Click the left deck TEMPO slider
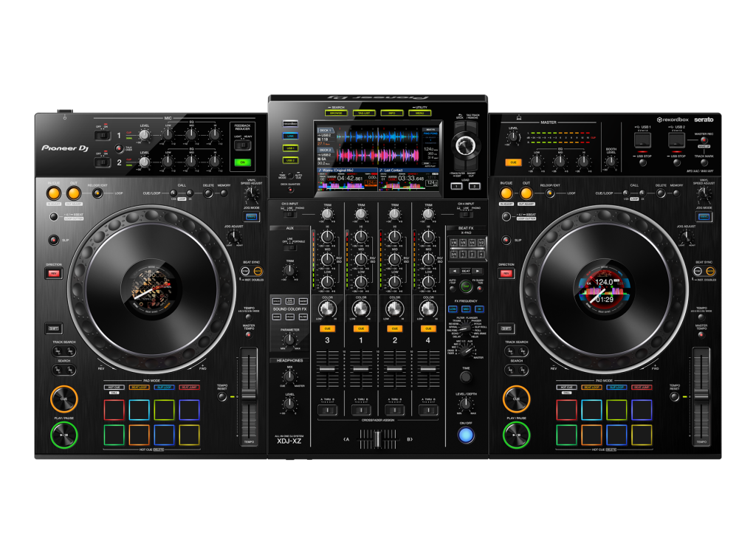 (249, 395)
